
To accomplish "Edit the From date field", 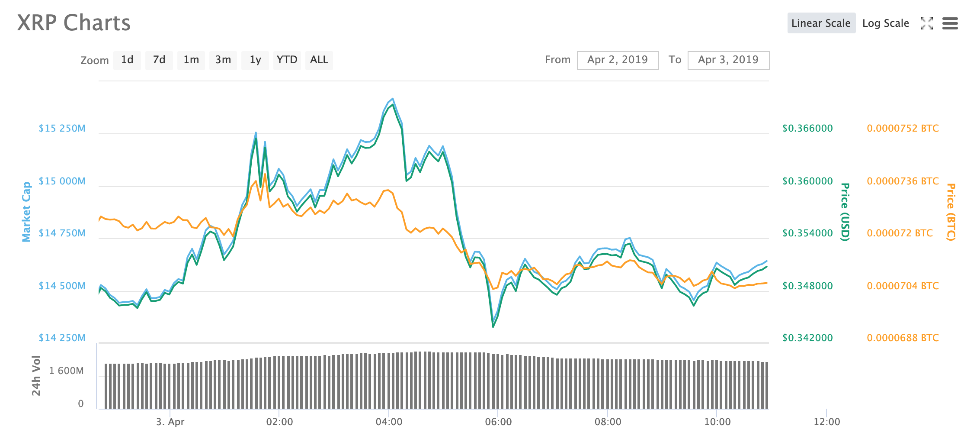I will coord(618,60).
